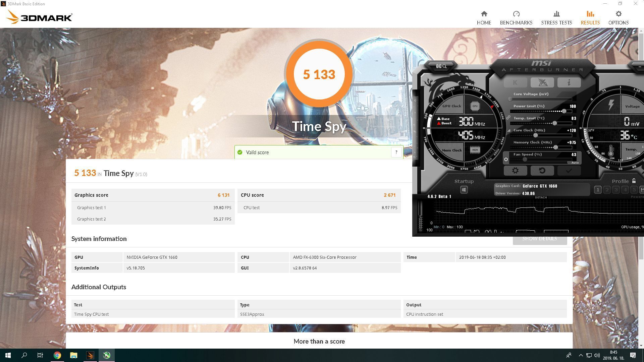Click the voltage lightning bolt icon
Screen dimensions: 644x362
click(x=611, y=105)
